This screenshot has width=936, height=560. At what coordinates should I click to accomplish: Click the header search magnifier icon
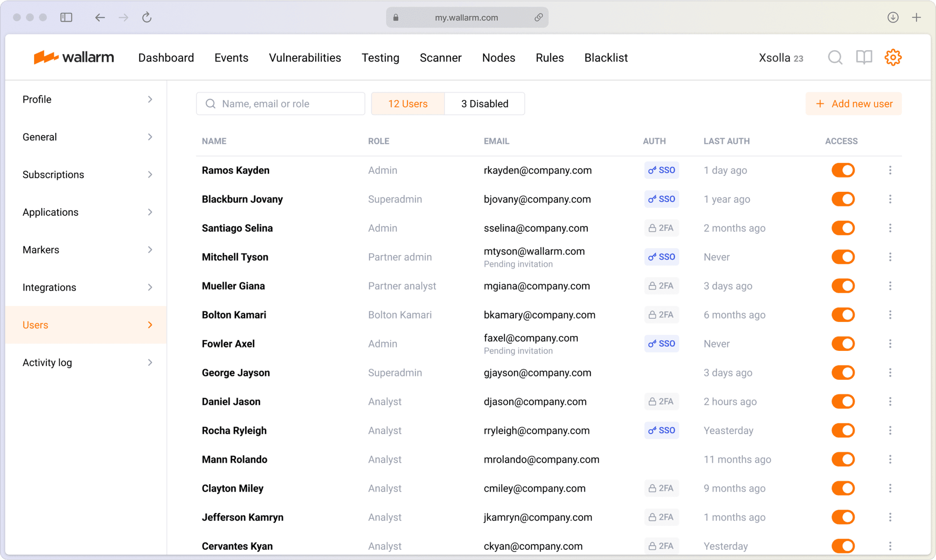tap(835, 58)
